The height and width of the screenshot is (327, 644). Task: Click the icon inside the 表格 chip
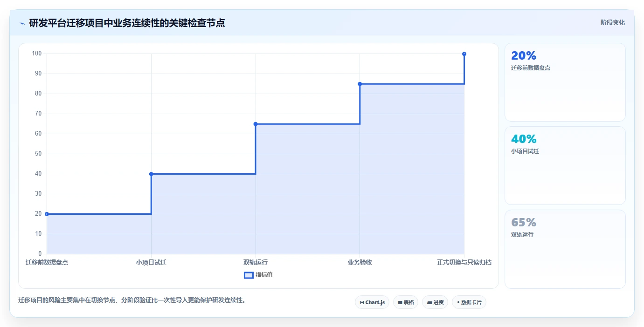coord(400,303)
